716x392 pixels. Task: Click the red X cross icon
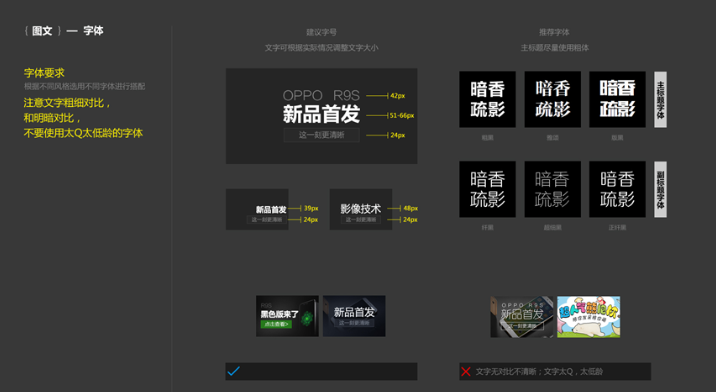pyautogui.click(x=466, y=371)
